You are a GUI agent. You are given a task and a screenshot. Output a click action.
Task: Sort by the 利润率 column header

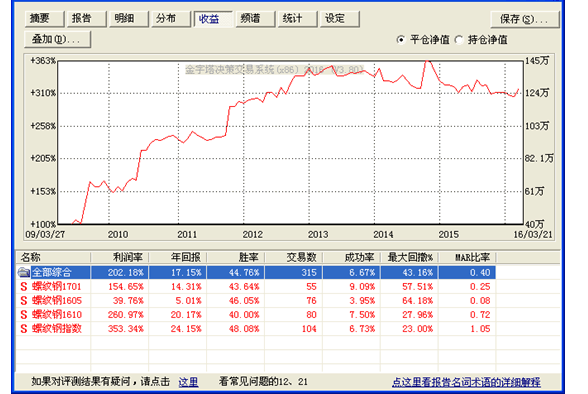coord(120,258)
